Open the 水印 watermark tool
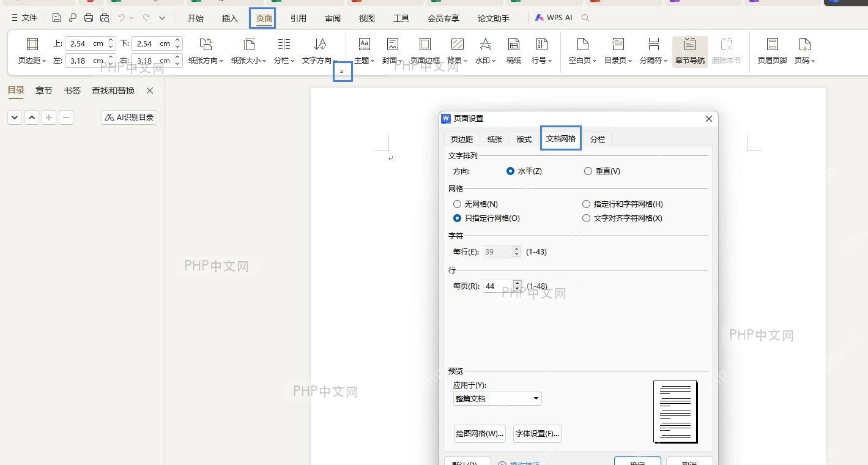 [485, 51]
